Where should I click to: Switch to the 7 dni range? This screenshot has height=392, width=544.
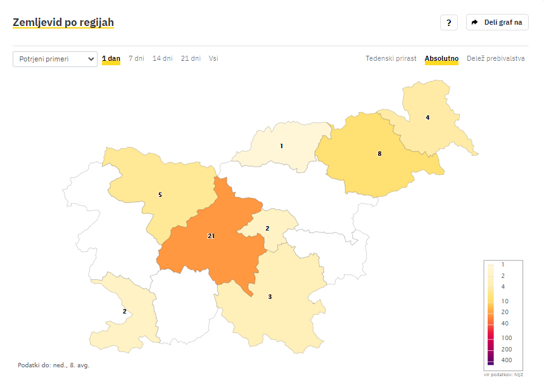[136, 59]
